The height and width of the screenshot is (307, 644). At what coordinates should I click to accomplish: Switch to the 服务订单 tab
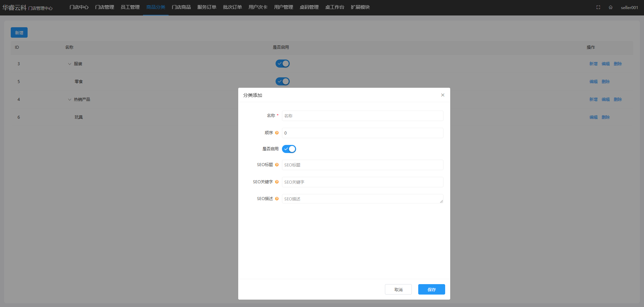click(x=207, y=7)
